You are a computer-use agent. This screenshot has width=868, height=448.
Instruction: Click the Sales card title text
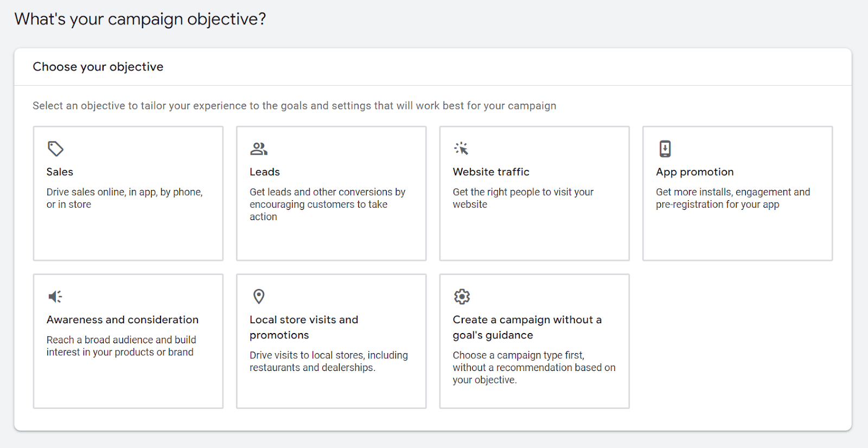(x=59, y=172)
